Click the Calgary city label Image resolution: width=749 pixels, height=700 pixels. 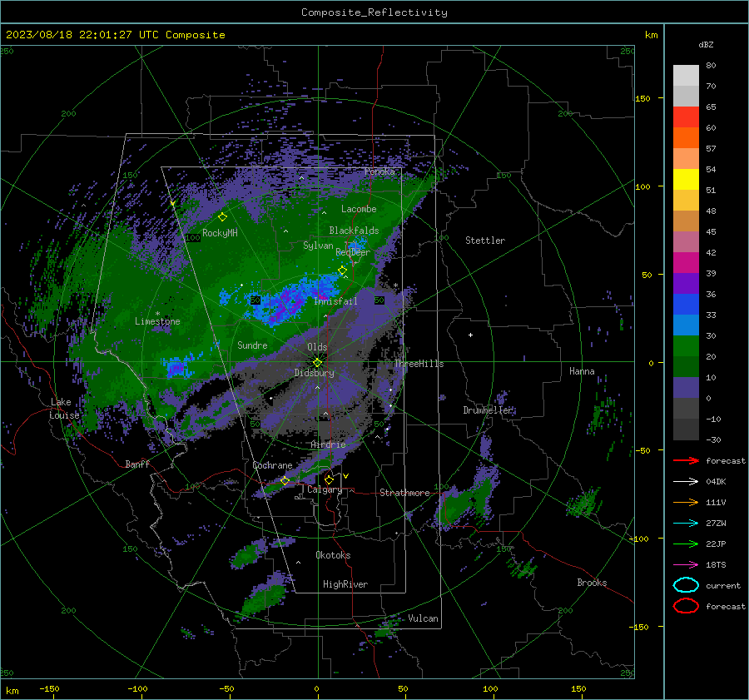point(325,489)
